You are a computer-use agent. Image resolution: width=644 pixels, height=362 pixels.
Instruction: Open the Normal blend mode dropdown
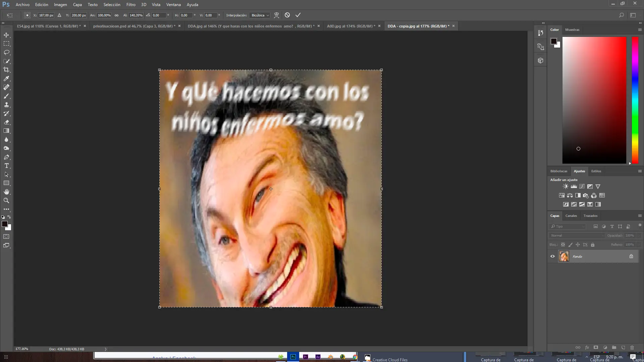[x=577, y=236]
